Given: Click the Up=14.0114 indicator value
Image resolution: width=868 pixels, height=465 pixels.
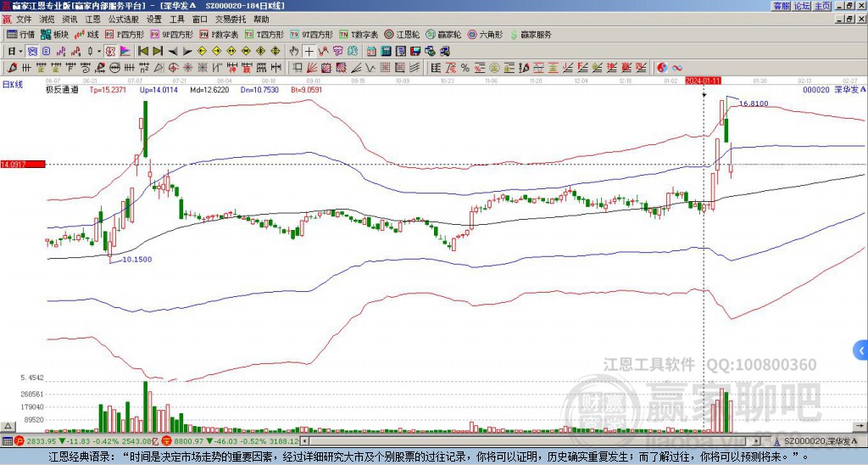Looking at the screenshot, I should point(159,90).
